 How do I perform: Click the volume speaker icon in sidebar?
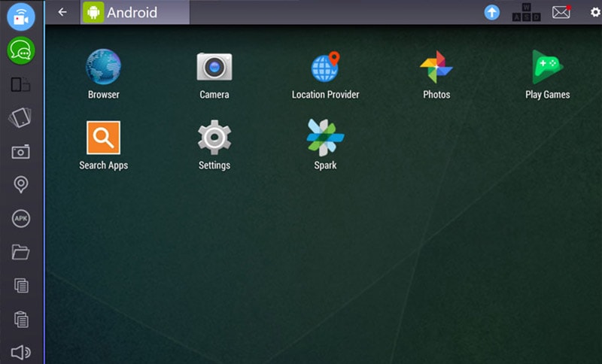(21, 352)
